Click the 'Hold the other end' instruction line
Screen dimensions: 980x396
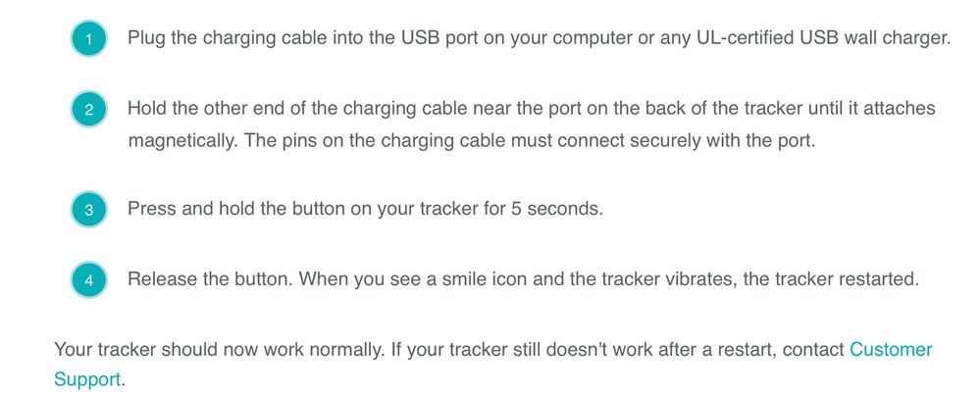532,109
